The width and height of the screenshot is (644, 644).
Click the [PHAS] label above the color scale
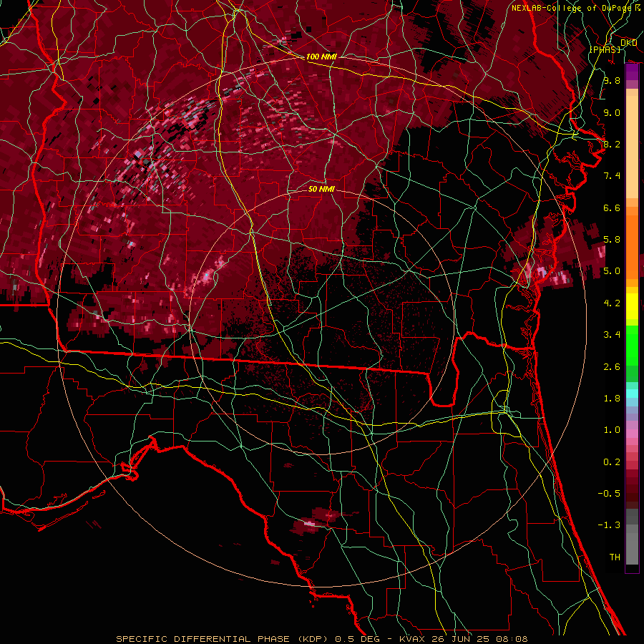(605, 49)
